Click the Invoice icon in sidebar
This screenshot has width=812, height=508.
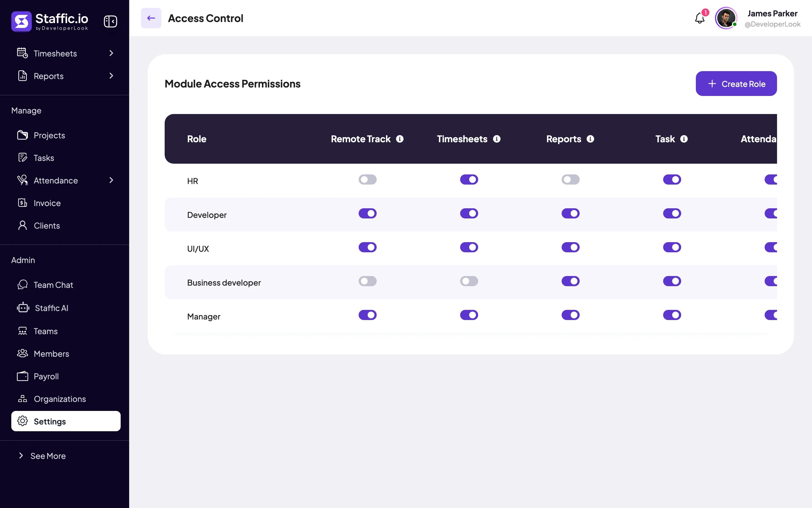23,203
